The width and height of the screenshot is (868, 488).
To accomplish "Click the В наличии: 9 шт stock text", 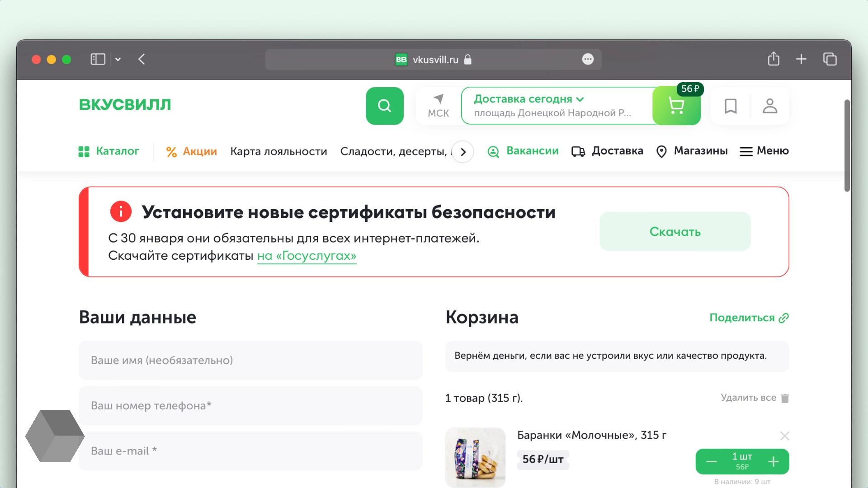I will point(742,482).
